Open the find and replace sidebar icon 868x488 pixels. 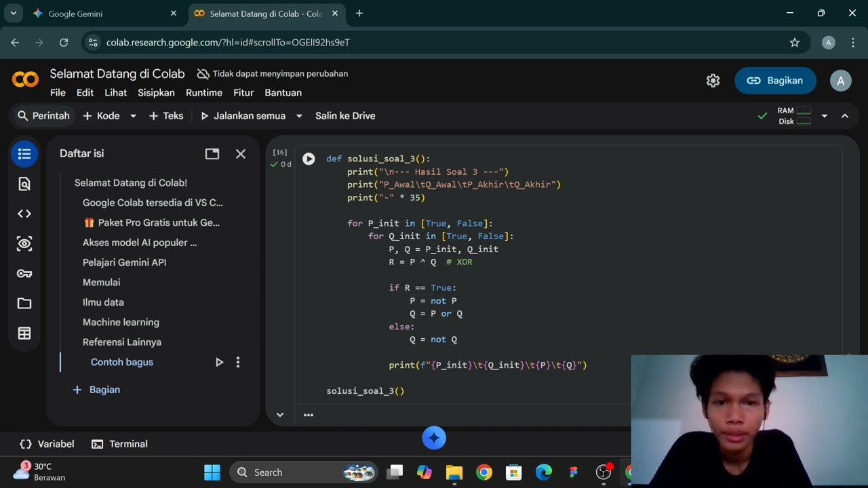(x=24, y=184)
